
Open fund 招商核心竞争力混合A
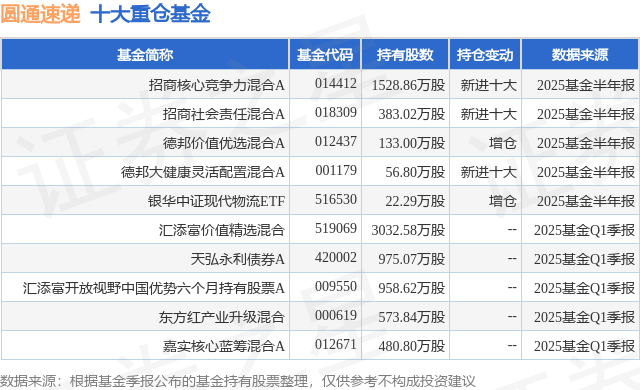click(216, 85)
